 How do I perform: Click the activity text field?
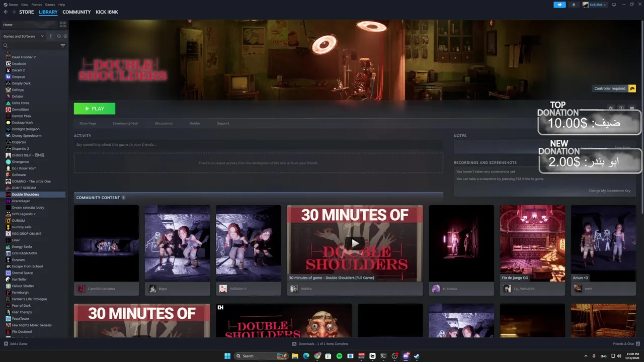tap(259, 145)
